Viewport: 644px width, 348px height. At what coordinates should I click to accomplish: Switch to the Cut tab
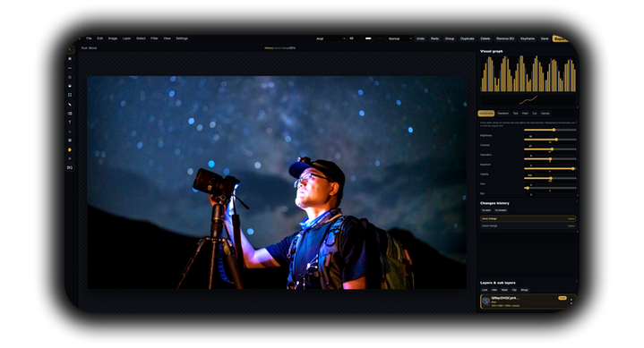tap(535, 114)
